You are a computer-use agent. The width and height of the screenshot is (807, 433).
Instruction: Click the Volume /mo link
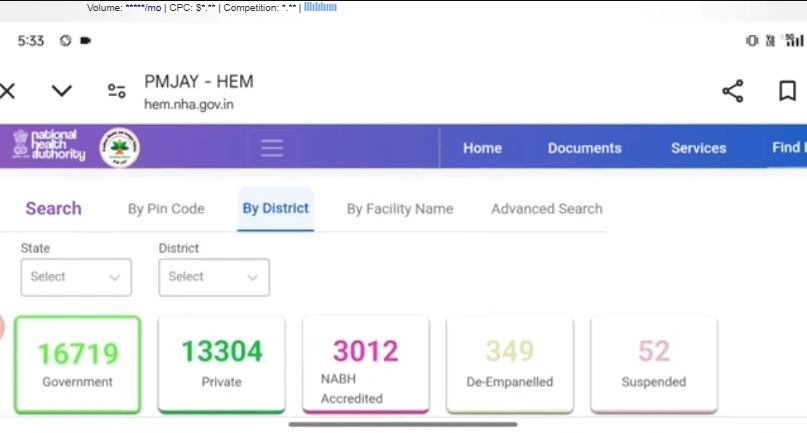(143, 8)
